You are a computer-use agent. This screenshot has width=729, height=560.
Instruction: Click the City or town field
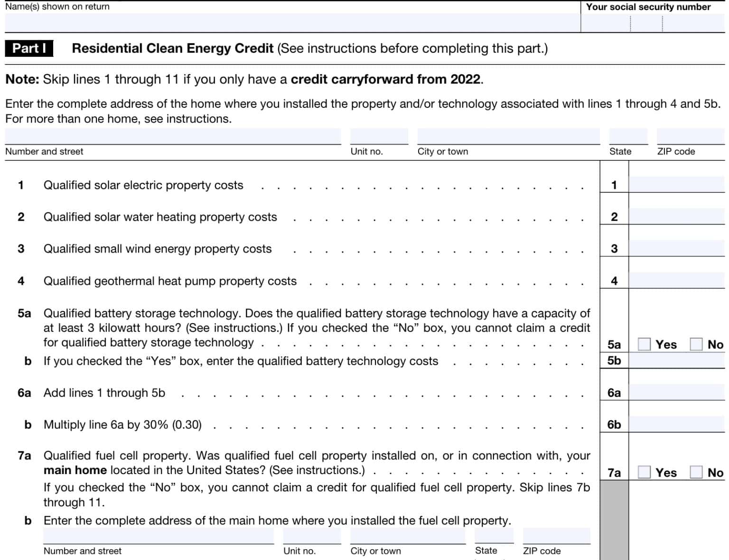pyautogui.click(x=508, y=136)
